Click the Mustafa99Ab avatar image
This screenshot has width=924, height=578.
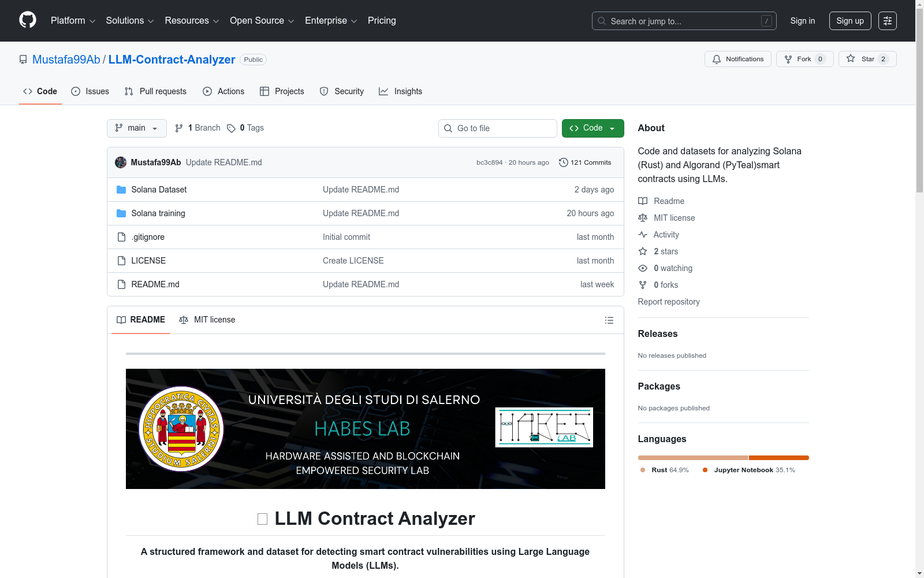click(121, 162)
